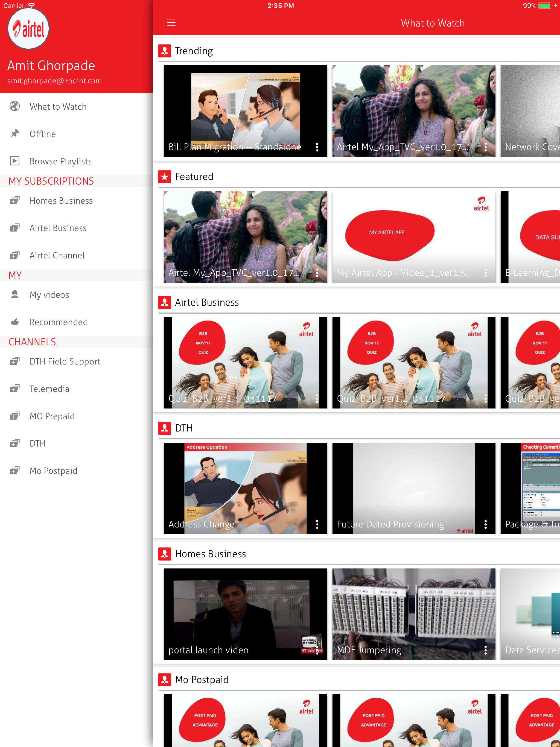The width and height of the screenshot is (560, 747).
Task: Open DTH channel in sidebar
Action: click(76, 443)
